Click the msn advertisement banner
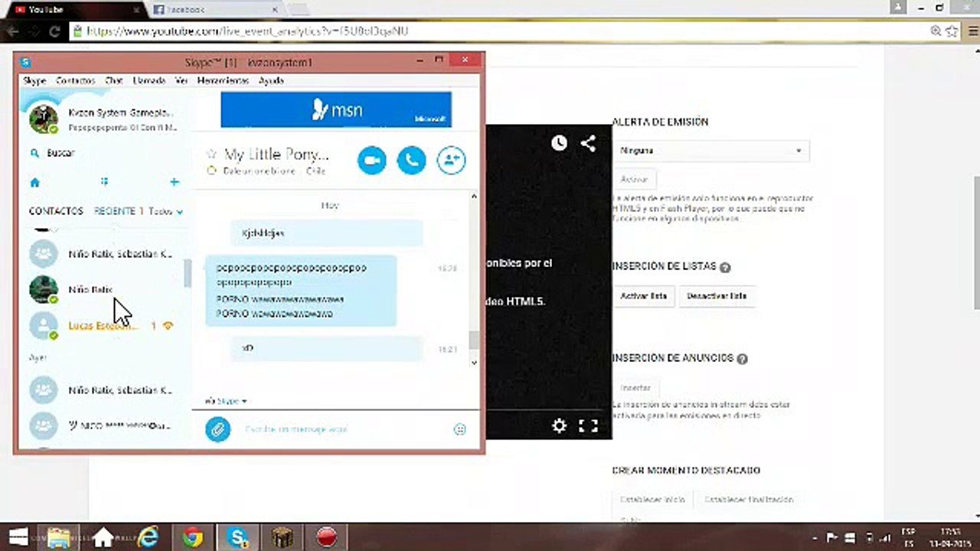The image size is (980, 551). (x=336, y=110)
